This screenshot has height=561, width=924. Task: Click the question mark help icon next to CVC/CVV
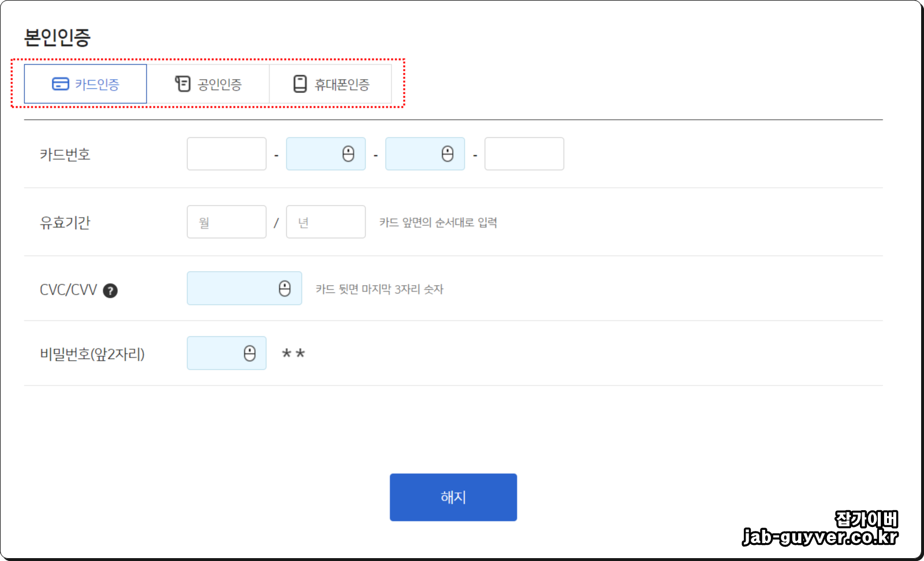tap(110, 291)
